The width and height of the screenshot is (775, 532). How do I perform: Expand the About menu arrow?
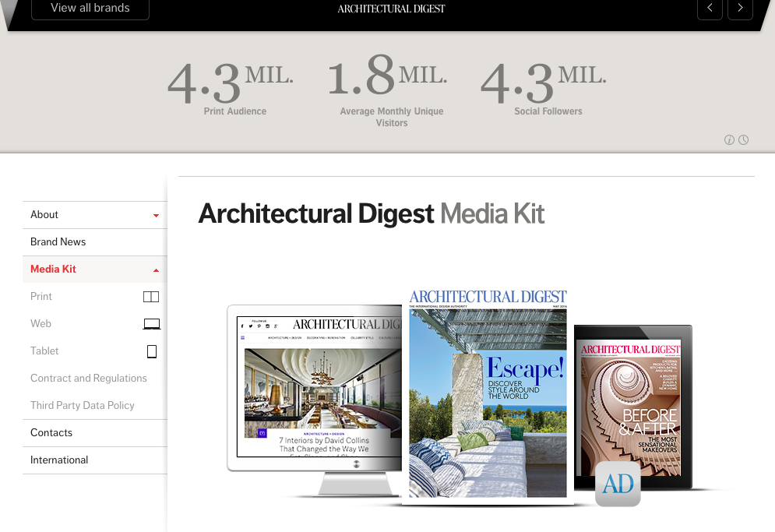click(157, 216)
